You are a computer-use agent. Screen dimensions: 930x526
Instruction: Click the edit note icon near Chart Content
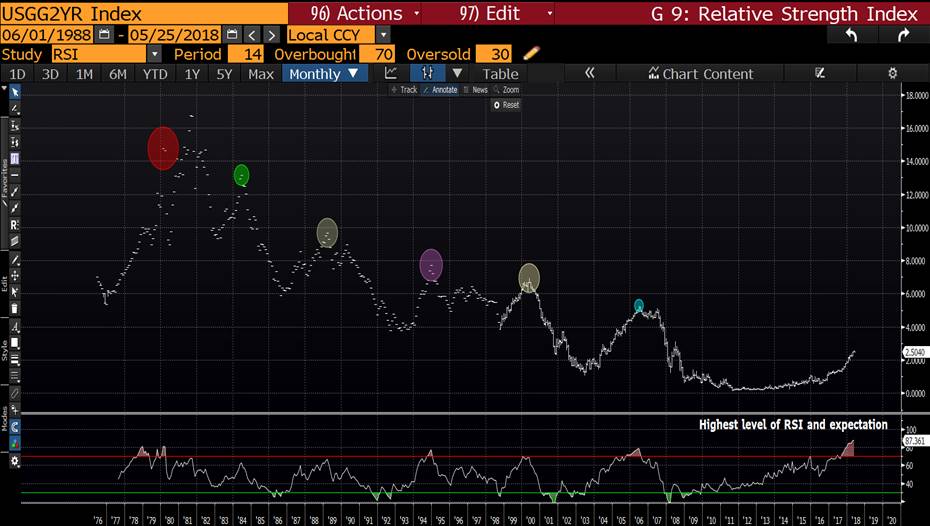(820, 74)
